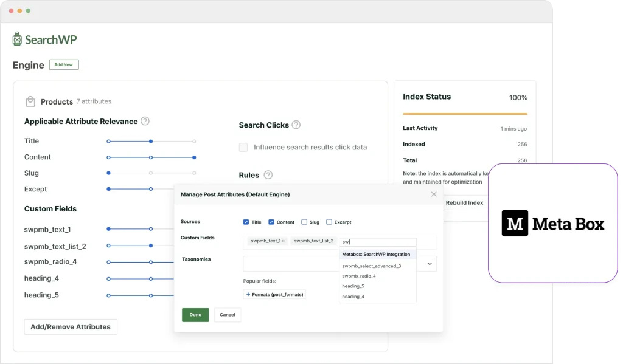
Task: Click the '1 mins ago' Last Activity value
Action: [513, 129]
